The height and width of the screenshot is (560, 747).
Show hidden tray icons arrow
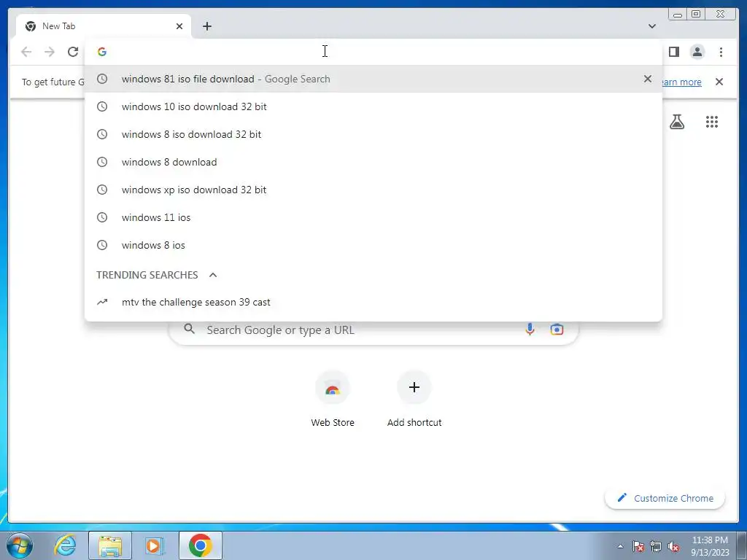pos(620,546)
